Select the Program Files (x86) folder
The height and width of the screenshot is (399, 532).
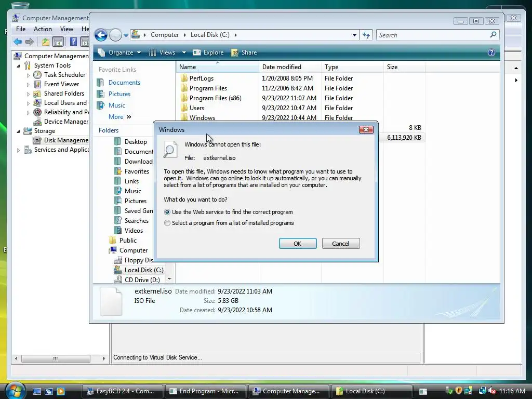tap(216, 98)
